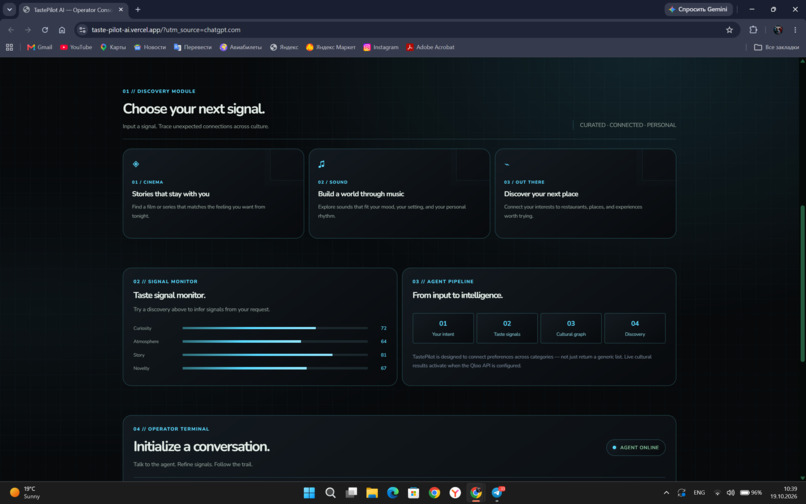Select pipeline step 02 Taste signals
Viewport: 806px width, 504px height.
pos(507,328)
